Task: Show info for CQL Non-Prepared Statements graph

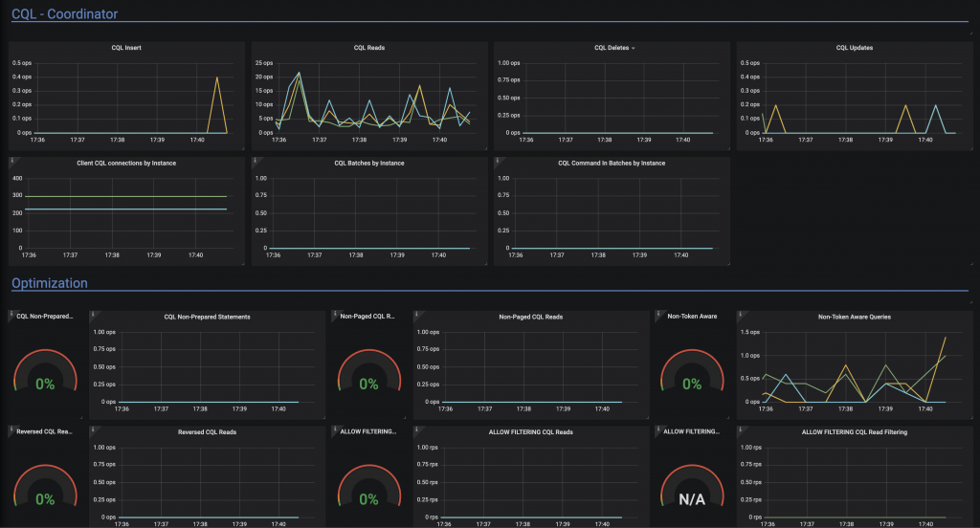Action: click(93, 314)
